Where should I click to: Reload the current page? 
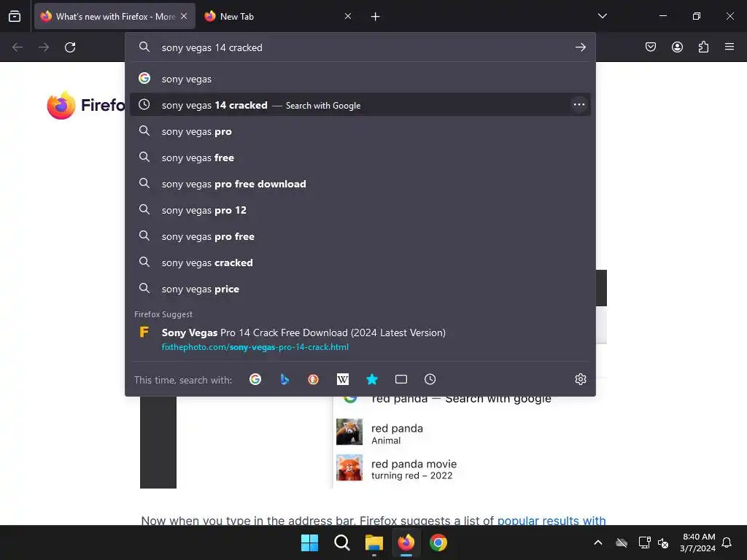pos(70,47)
